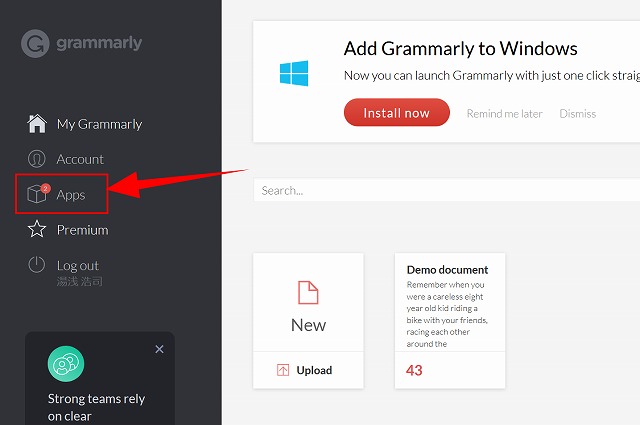This screenshot has width=640, height=425.
Task: Open the Demo document card
Action: [450, 320]
